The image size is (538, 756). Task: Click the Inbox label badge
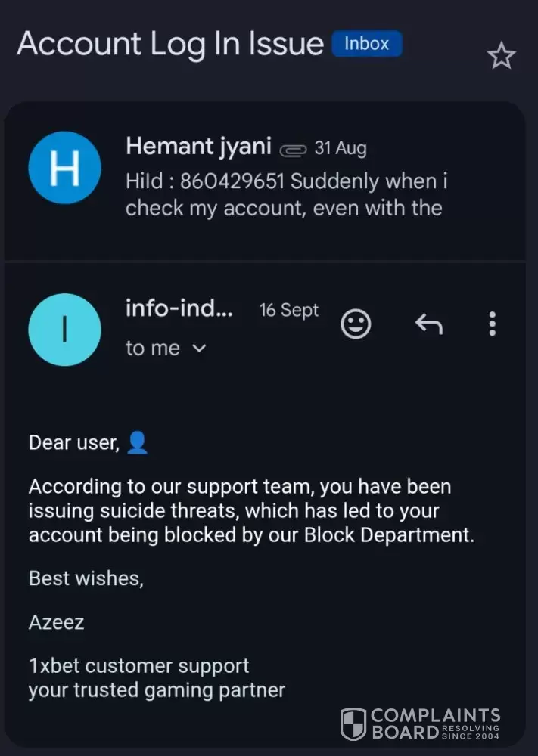click(x=366, y=44)
